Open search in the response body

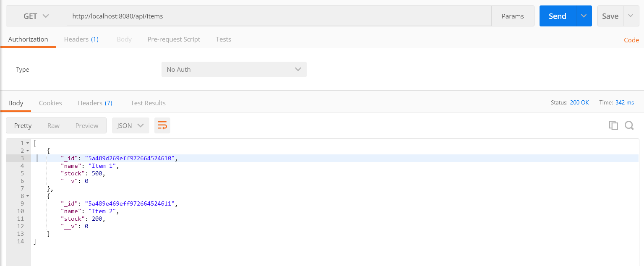(x=629, y=125)
